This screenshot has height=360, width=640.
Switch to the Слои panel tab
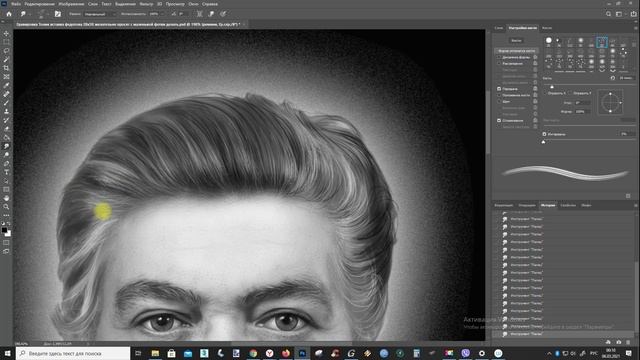click(x=499, y=28)
